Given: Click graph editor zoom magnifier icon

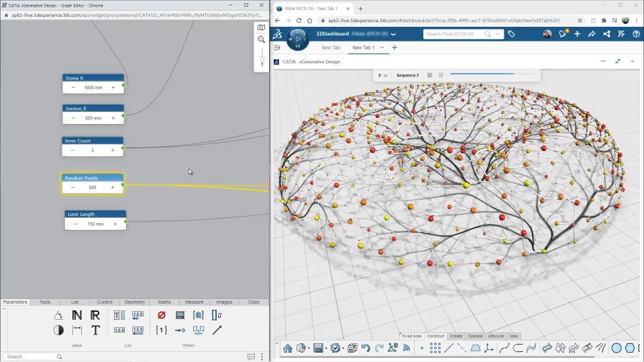Looking at the screenshot, I should tap(261, 40).
